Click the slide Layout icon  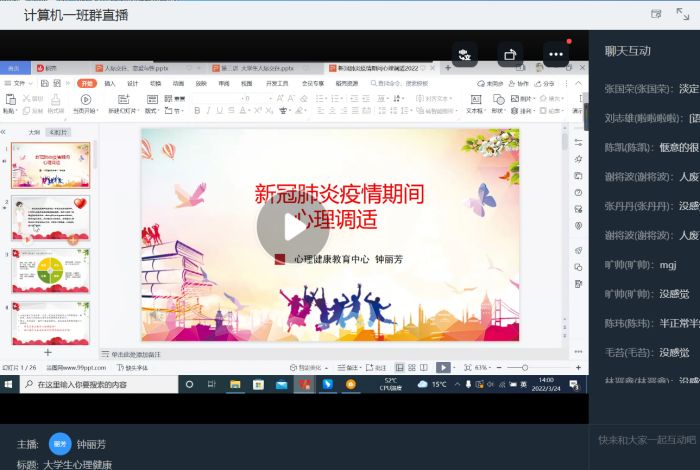[x=152, y=99]
